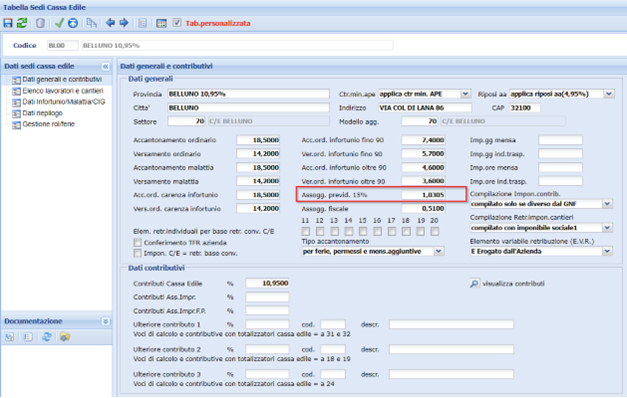Click the Indirizzo field VIA COL DI LANA 86
This screenshot has width=627, height=398.
[425, 108]
